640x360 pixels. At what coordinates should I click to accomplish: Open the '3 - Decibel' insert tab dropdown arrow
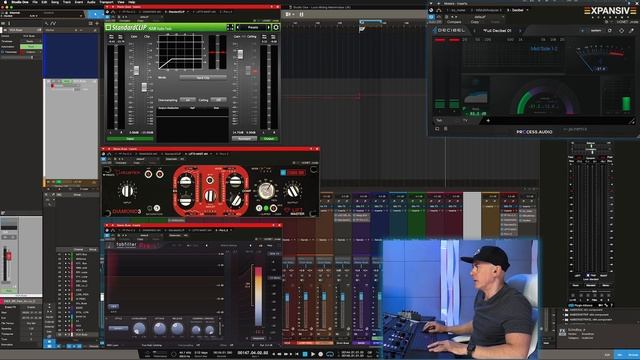tap(527, 10)
